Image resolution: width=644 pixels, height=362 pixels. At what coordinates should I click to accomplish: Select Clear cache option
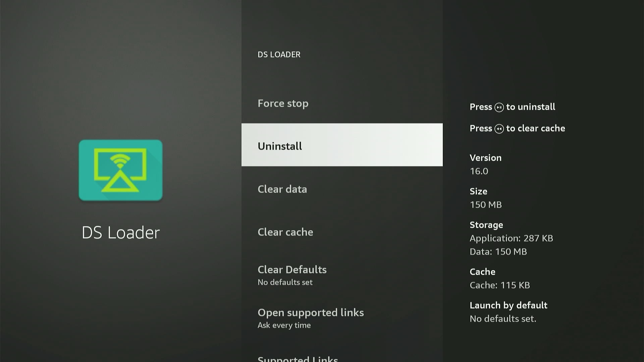(x=342, y=232)
